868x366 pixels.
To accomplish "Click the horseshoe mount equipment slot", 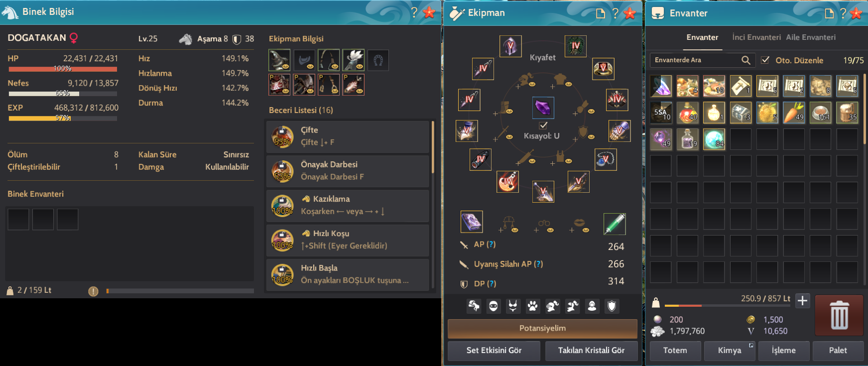I will [x=378, y=60].
